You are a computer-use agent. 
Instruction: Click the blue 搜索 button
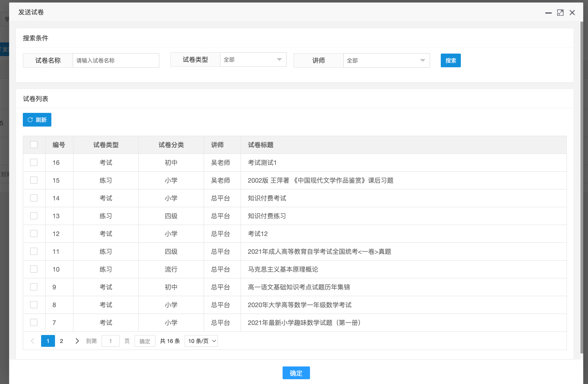point(451,60)
